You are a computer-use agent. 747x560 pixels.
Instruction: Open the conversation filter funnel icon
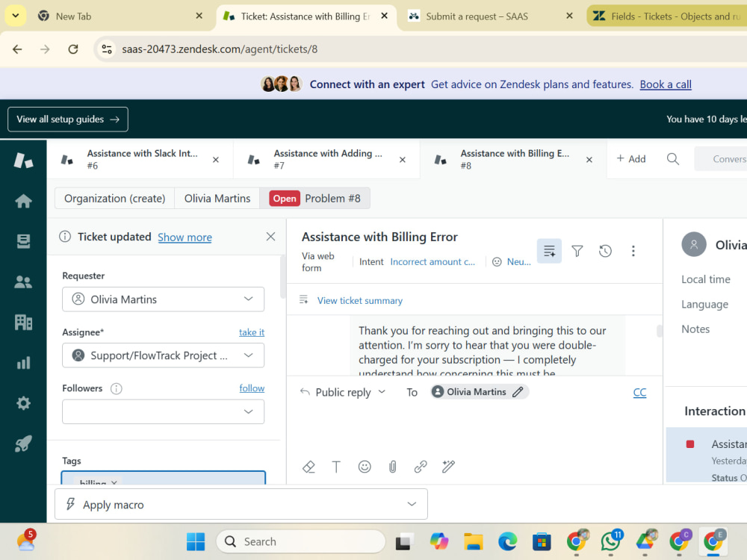(x=577, y=251)
